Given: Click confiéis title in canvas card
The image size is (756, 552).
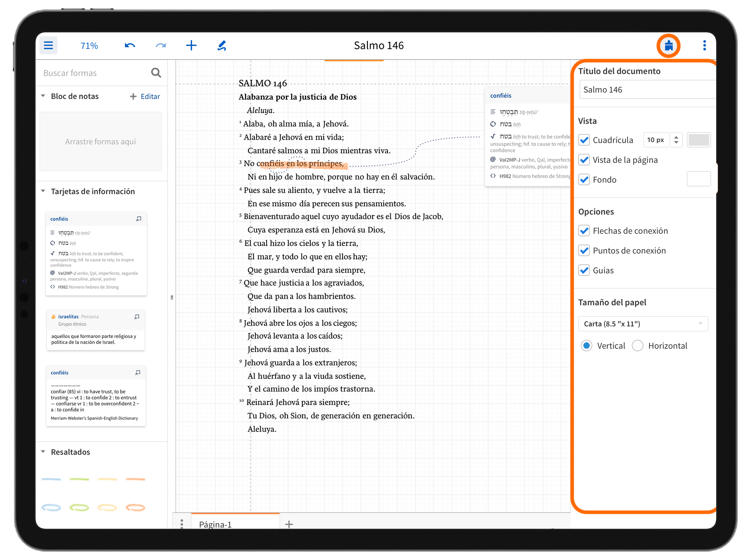Looking at the screenshot, I should (x=501, y=96).
